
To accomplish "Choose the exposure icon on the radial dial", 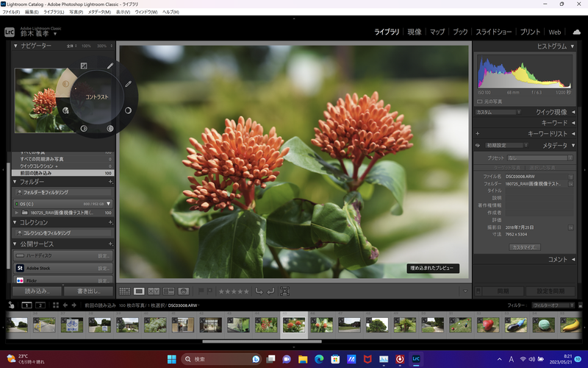I will (84, 66).
